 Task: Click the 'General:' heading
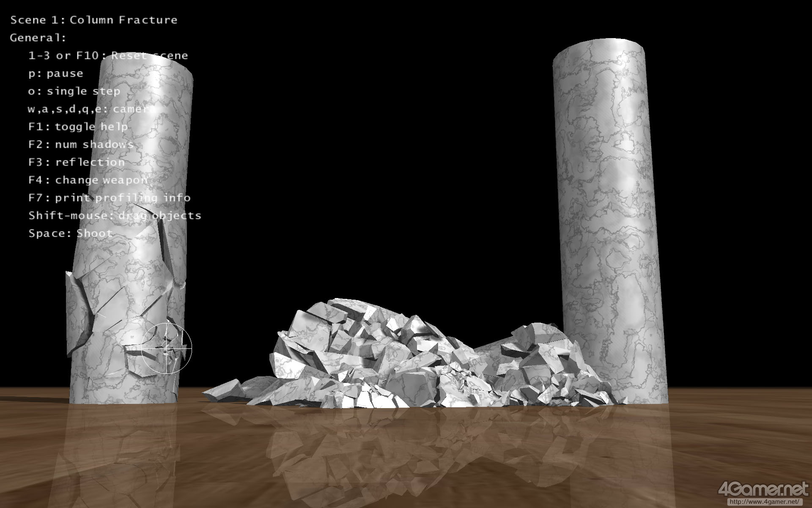pyautogui.click(x=38, y=38)
